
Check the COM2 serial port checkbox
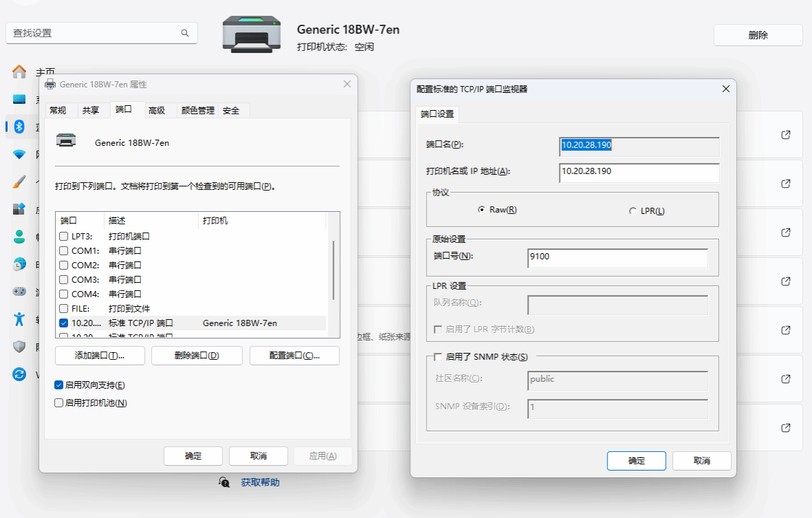[x=64, y=266]
